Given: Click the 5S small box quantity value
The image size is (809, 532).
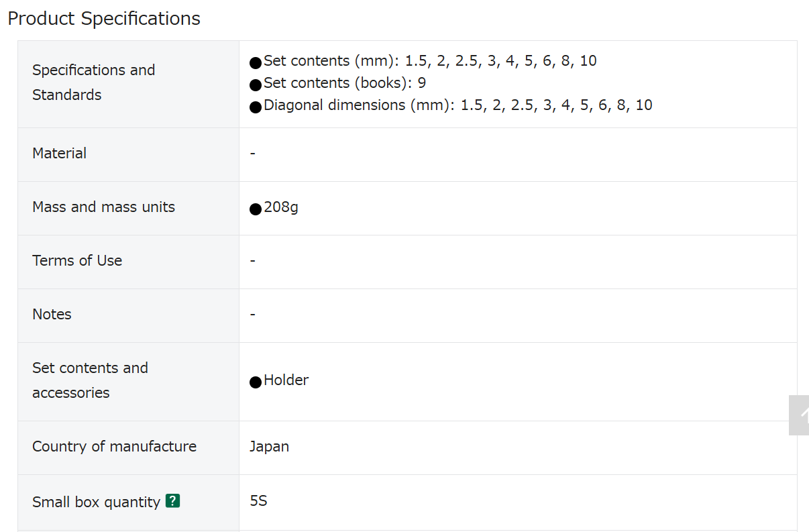Looking at the screenshot, I should [x=258, y=500].
